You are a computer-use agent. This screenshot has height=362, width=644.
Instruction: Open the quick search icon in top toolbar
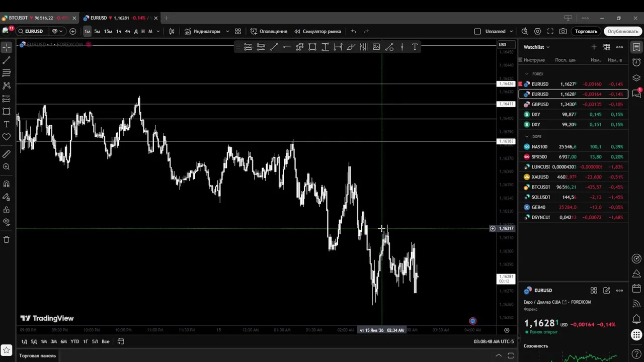pyautogui.click(x=524, y=31)
